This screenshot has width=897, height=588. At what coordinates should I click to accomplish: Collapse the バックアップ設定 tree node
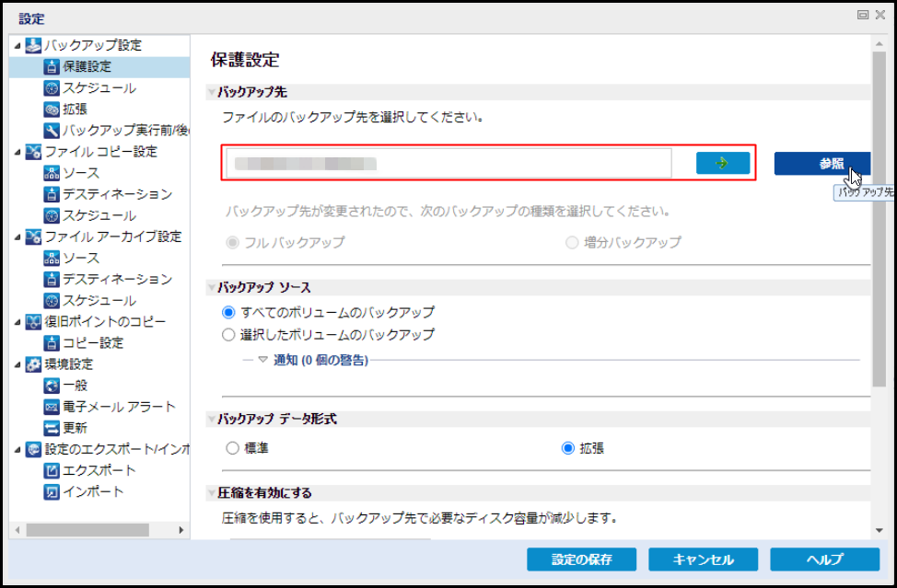pyautogui.click(x=18, y=45)
